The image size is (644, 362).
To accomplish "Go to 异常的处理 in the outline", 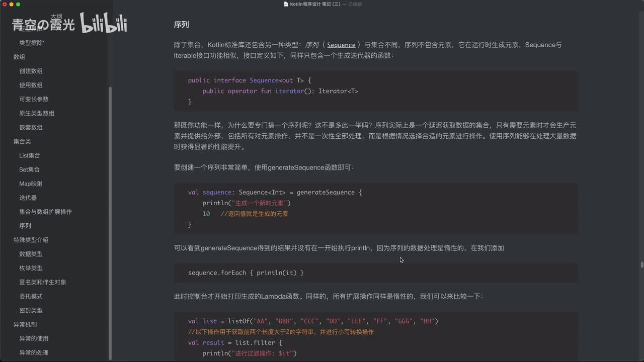I will 34,352.
